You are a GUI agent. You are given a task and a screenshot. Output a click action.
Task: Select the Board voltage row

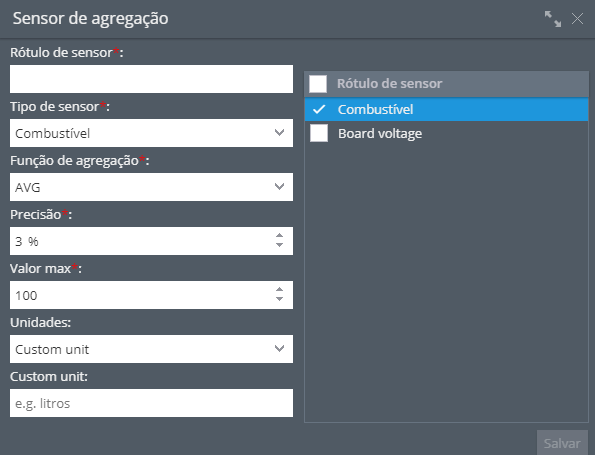(446, 133)
